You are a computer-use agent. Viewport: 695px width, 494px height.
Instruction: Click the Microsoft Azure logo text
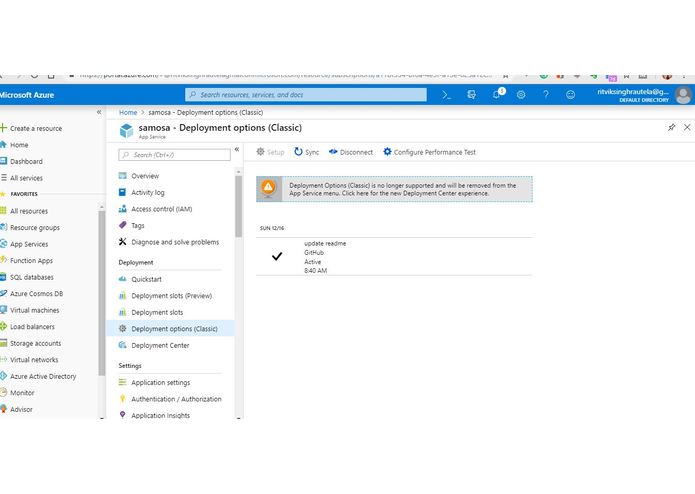click(x=27, y=95)
